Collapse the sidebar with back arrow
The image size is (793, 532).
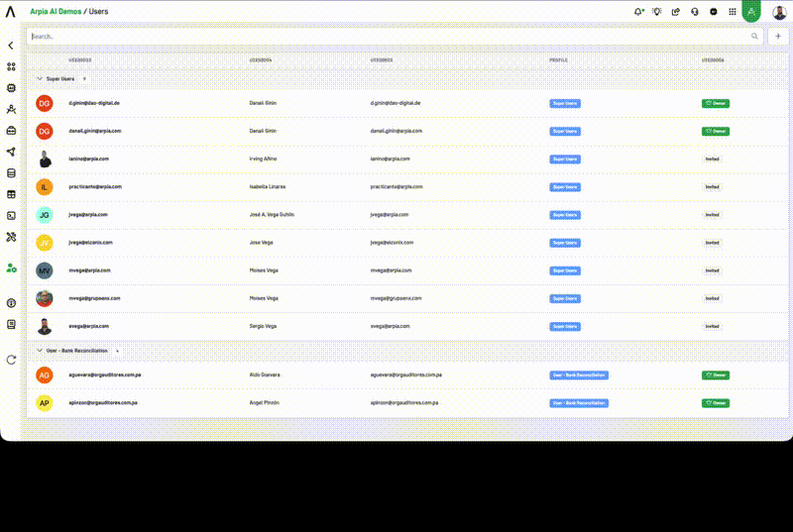coord(11,46)
